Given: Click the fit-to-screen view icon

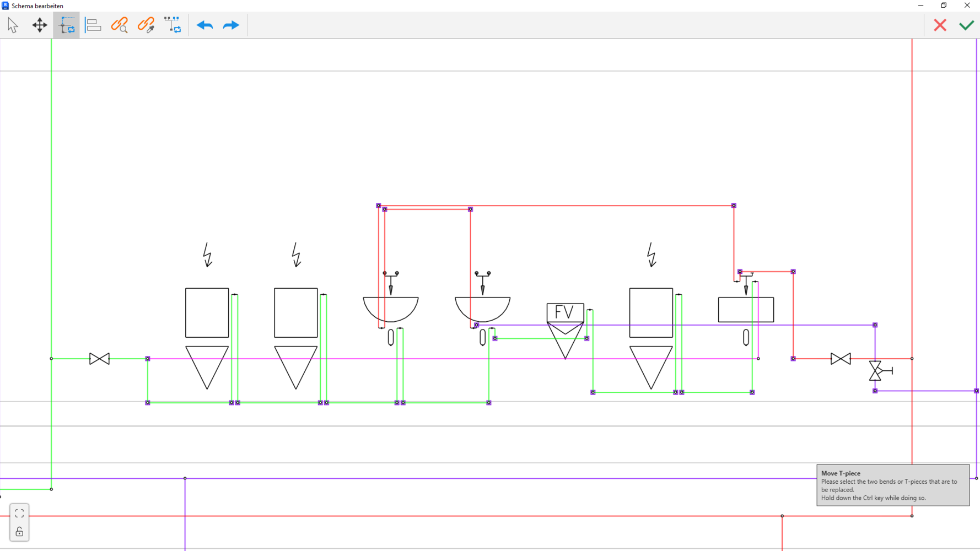Looking at the screenshot, I should (x=19, y=514).
